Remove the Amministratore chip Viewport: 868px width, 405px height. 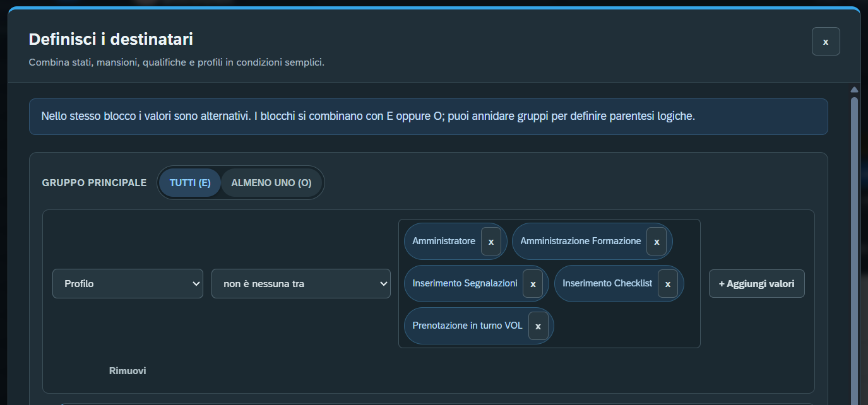(x=491, y=242)
